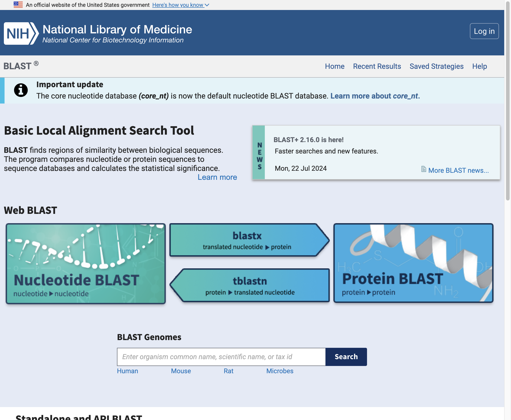The height and width of the screenshot is (420, 511).
Task: Click the BLAST® heading in the nav bar
Action: click(21, 66)
